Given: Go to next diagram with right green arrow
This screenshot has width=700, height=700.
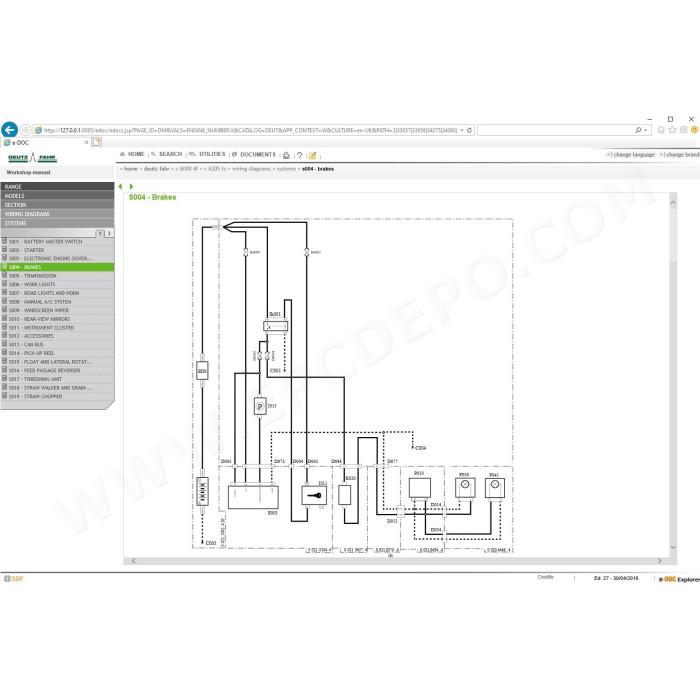Looking at the screenshot, I should coord(131,187).
